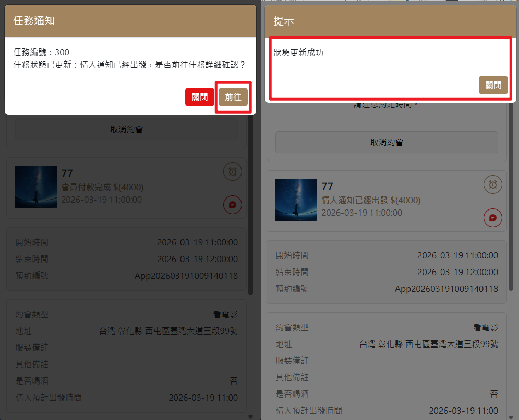Image resolution: width=519 pixels, height=420 pixels.
Task: Click 看電影 value in left panel
Action: 225,314
